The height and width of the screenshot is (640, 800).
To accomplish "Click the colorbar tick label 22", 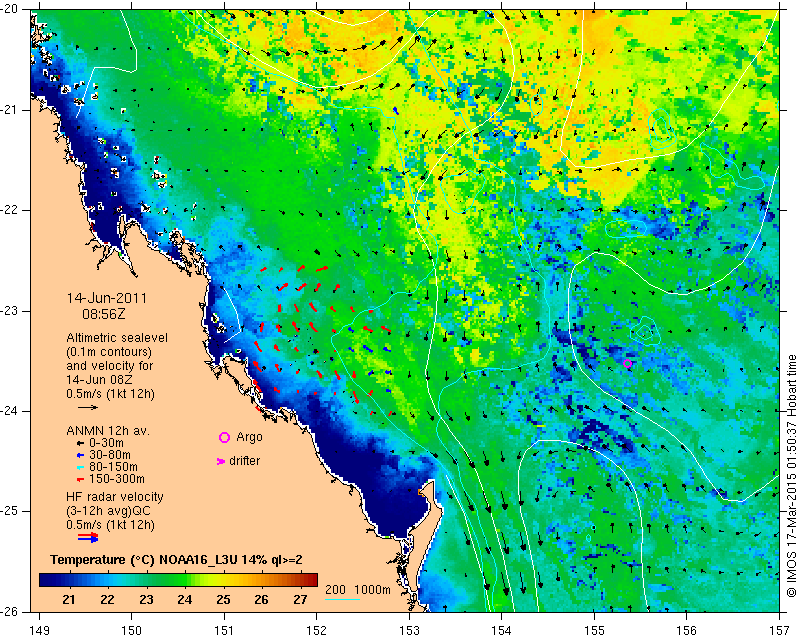I will [x=107, y=599].
